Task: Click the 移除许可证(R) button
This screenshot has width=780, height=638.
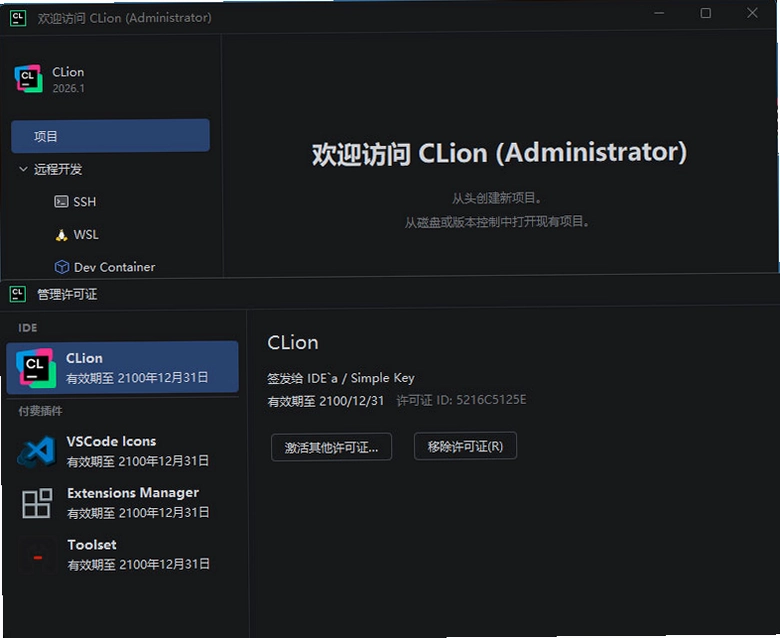Action: (465, 446)
